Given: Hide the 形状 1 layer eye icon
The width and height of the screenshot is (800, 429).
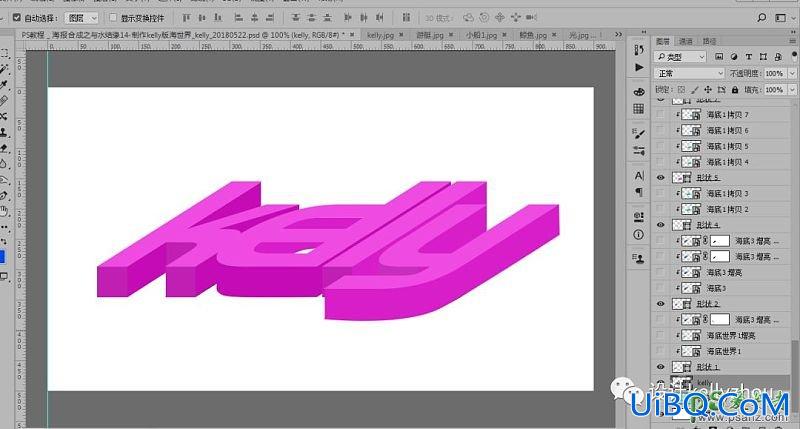Looking at the screenshot, I should pyautogui.click(x=661, y=367).
